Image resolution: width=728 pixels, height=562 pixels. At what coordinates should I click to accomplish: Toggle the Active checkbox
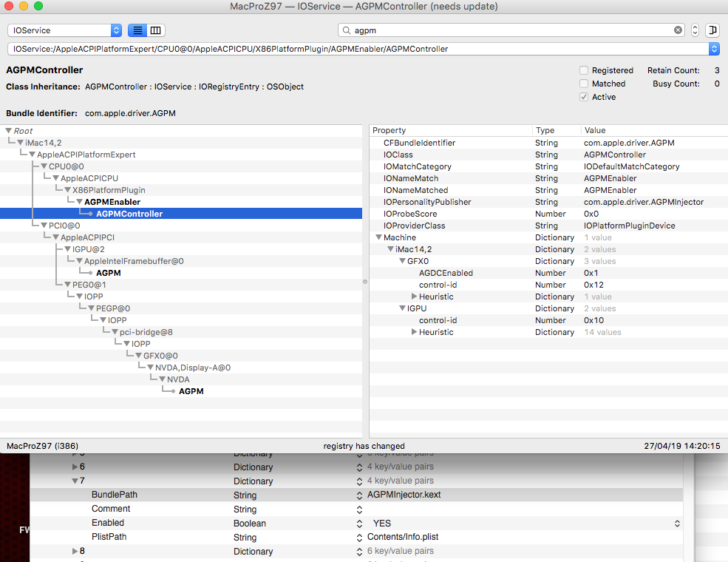584,97
